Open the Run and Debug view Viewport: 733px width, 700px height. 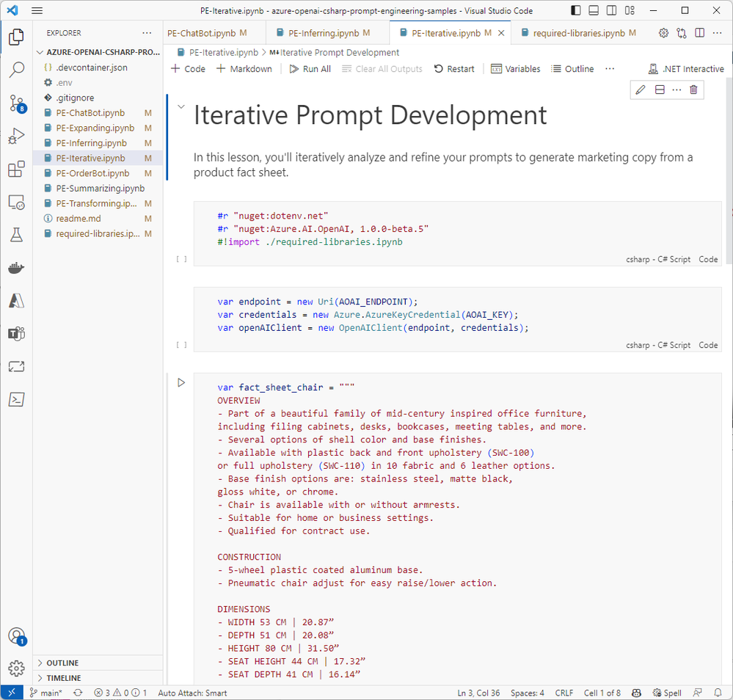click(16, 136)
